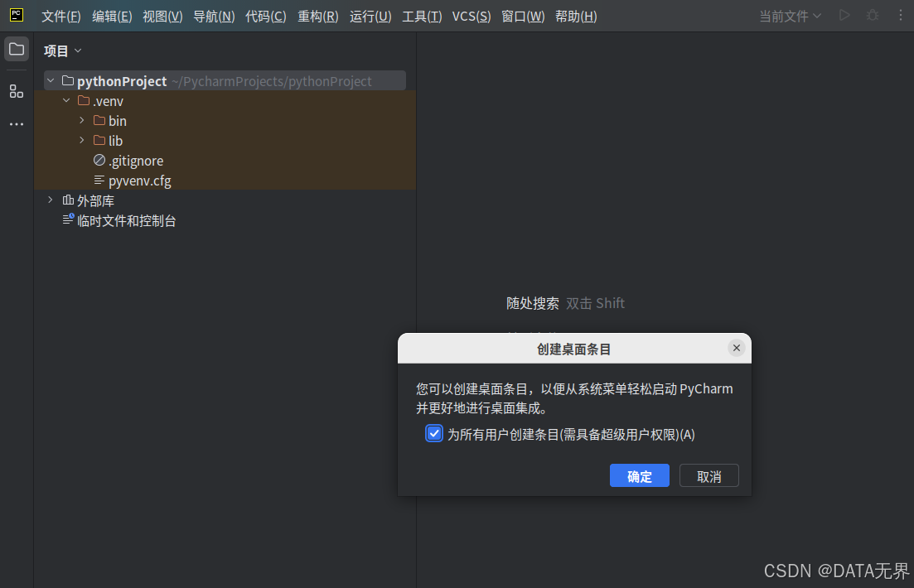Click the 取消 button
This screenshot has height=588, width=914.
tap(708, 475)
